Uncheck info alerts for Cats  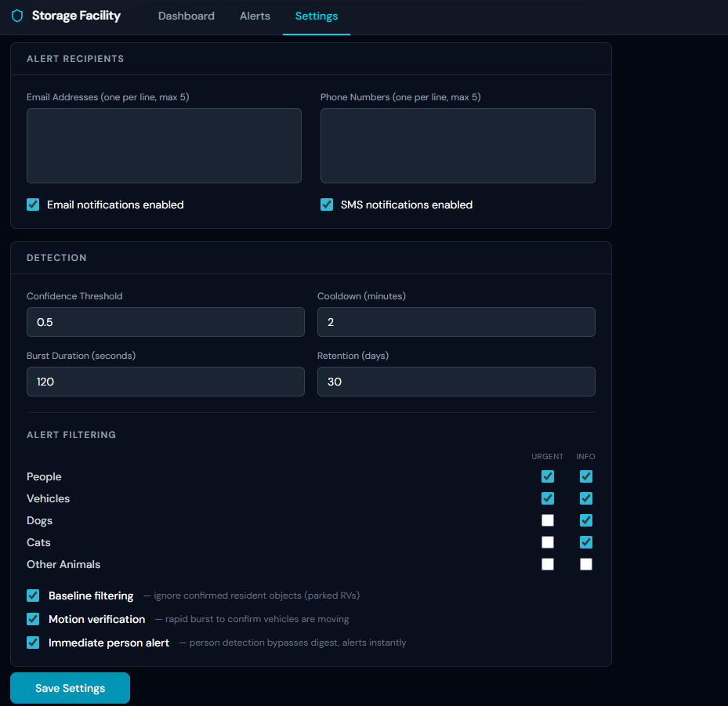pyautogui.click(x=586, y=542)
